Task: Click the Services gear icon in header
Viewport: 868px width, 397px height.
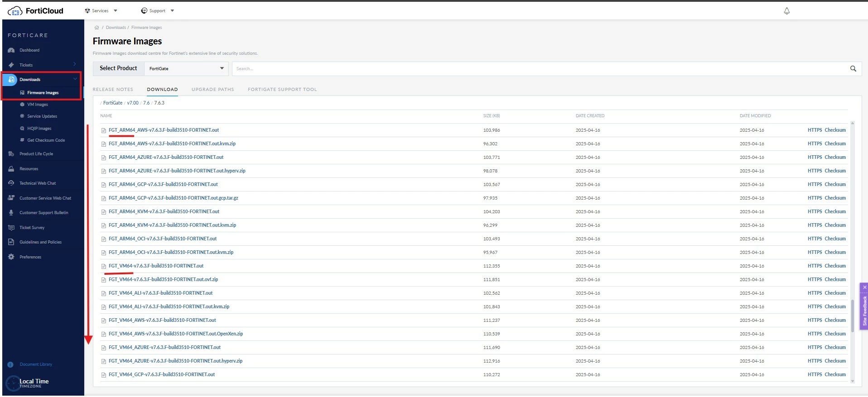Action: (87, 11)
